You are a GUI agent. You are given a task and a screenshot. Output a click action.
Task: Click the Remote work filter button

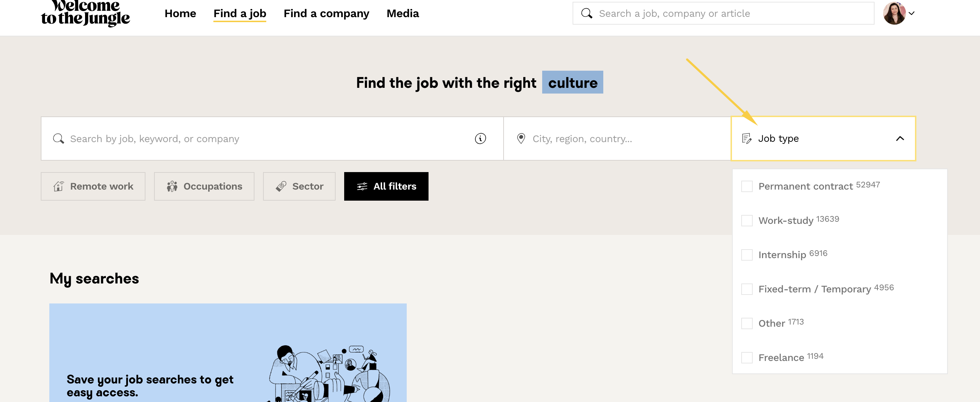[x=93, y=187]
